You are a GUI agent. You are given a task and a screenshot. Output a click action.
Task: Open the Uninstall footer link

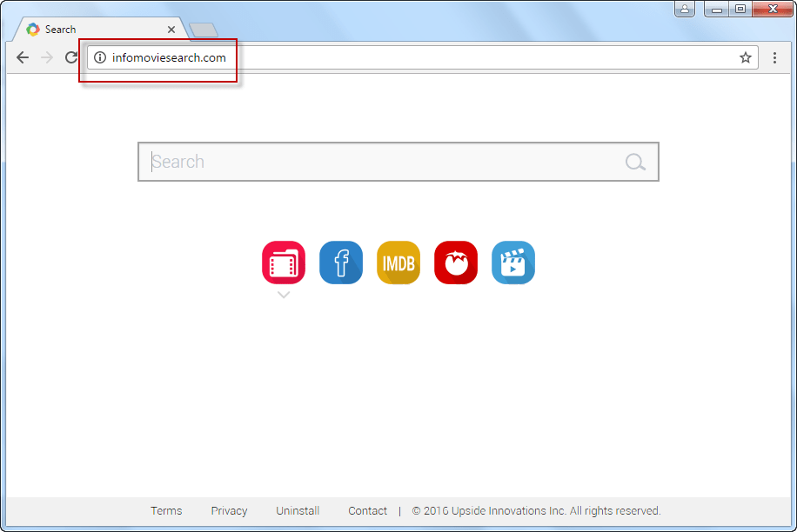click(298, 510)
